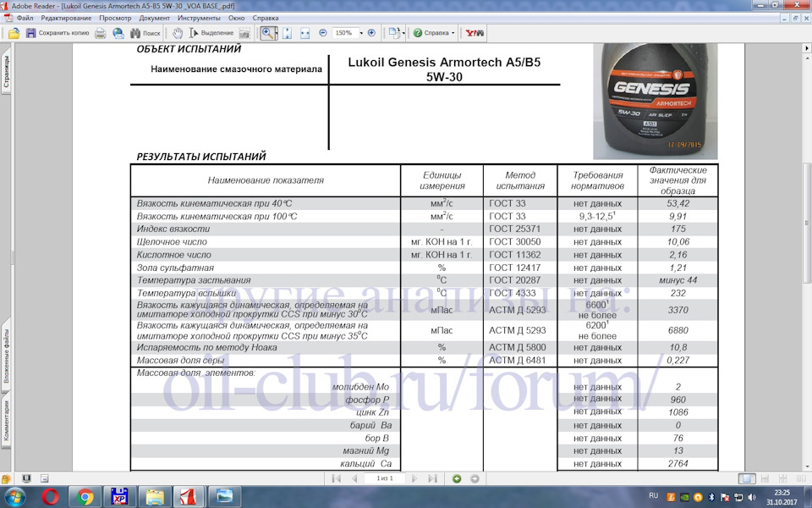Viewport: 812px width, 508px height.
Task: Select the Snapshot camera tool
Action: pos(244,33)
